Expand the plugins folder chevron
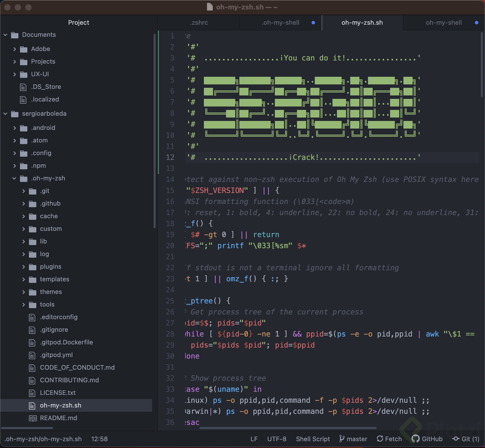 point(23,267)
